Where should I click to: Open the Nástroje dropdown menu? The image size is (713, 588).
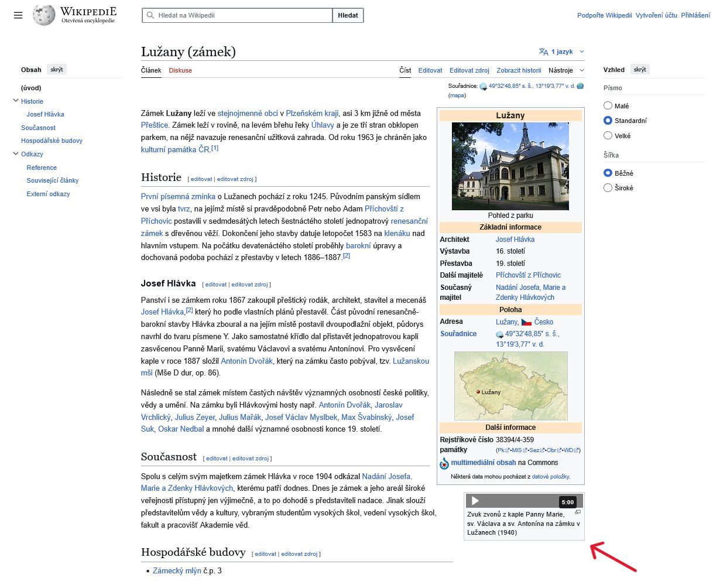566,70
